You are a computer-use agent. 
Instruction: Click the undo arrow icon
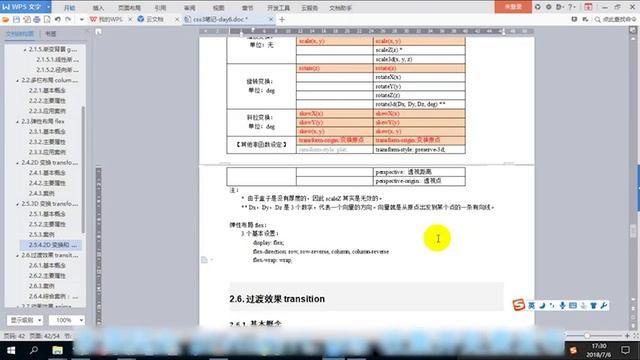pyautogui.click(x=58, y=19)
